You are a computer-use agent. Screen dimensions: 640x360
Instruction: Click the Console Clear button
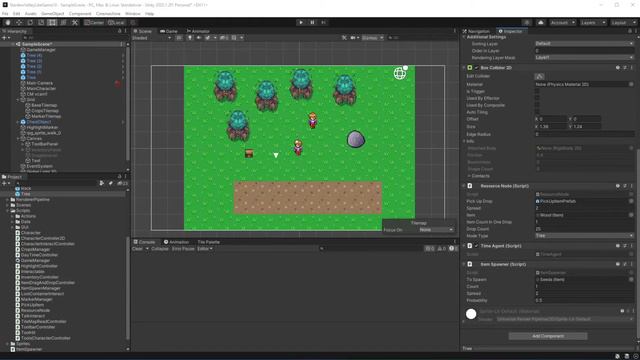137,249
